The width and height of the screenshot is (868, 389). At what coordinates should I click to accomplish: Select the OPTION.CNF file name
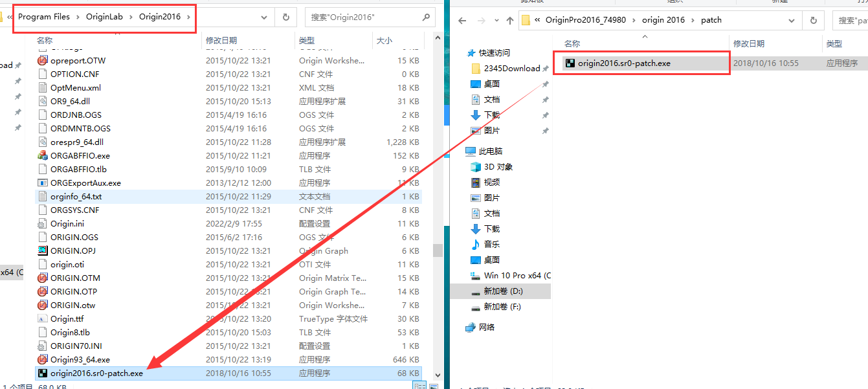(x=75, y=74)
